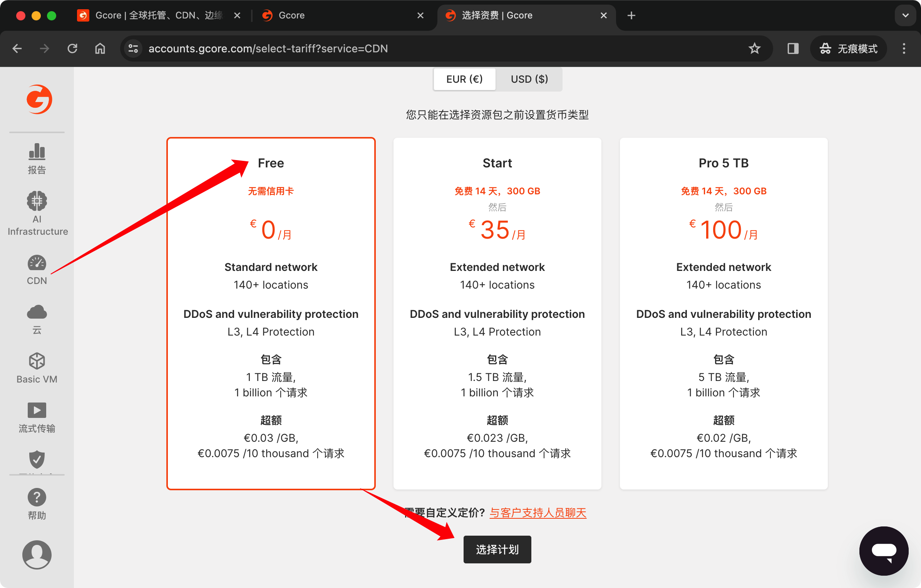
Task: Open the shield security sidebar icon
Action: [37, 459]
